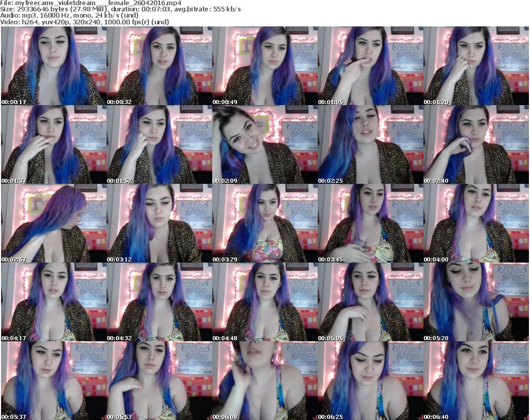Open the thumbnail stamped 00:00:17
This screenshot has width=530, height=420.
(x=54, y=66)
